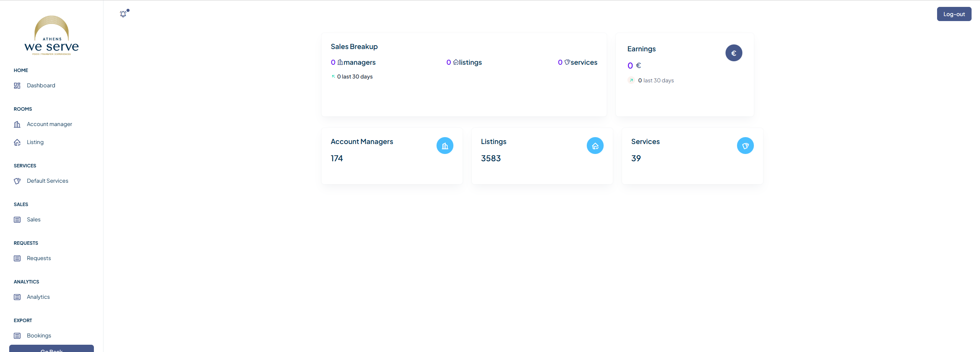Click the Account Managers building icon

pos(445,146)
